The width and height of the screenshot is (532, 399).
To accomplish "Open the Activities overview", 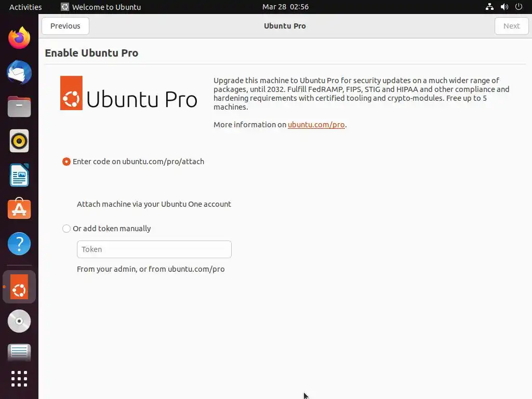I will tap(25, 7).
